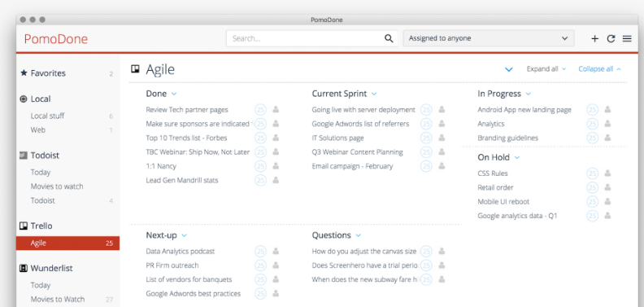This screenshot has height=307, width=644.
Task: Start the 25 timer for CSS Rules
Action: point(592,173)
